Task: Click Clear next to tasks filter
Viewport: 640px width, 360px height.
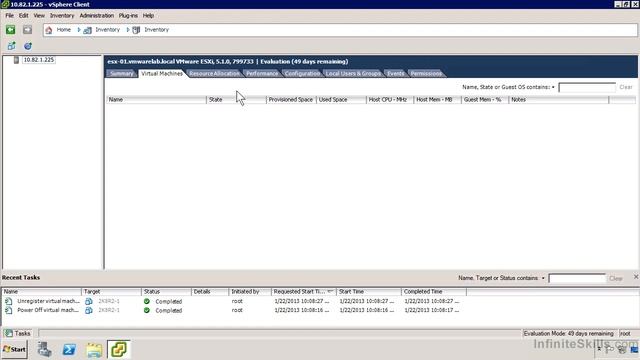Action: pyautogui.click(x=616, y=278)
